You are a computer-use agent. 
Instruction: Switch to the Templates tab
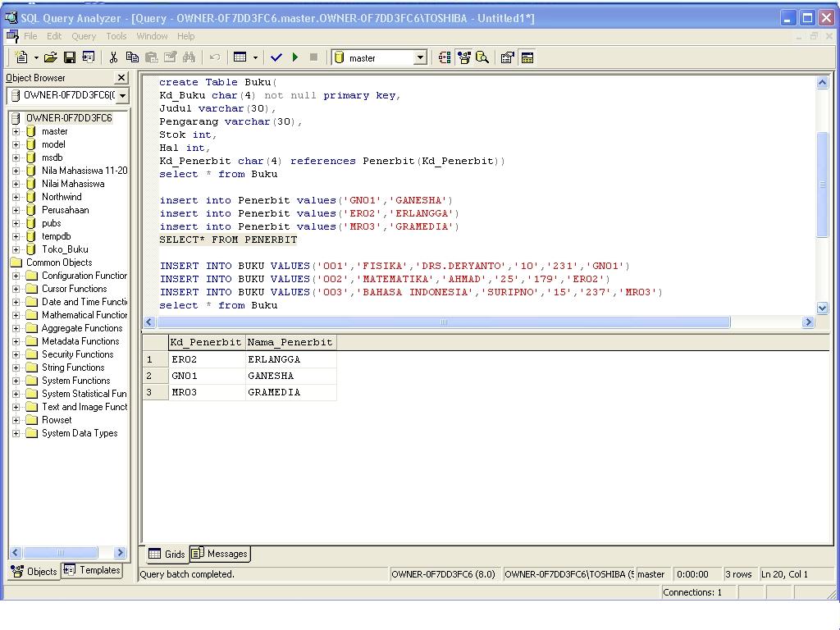coord(92,570)
